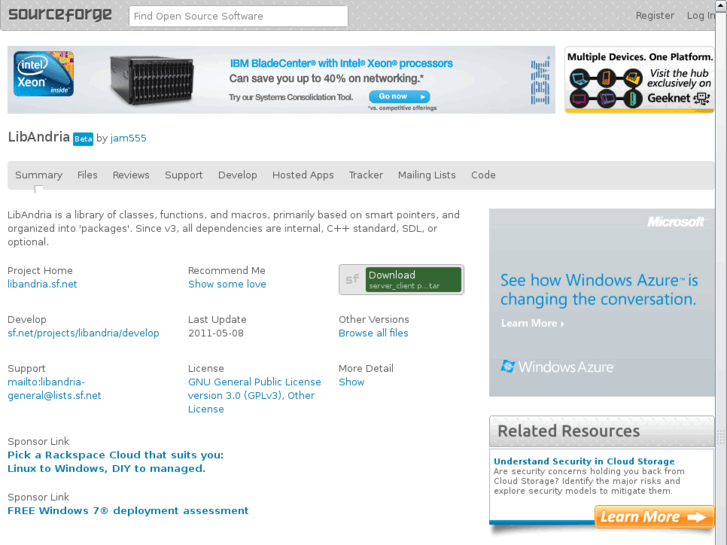The image size is (727, 545).
Task: Click the IBM logo in the banner
Action: [540, 80]
